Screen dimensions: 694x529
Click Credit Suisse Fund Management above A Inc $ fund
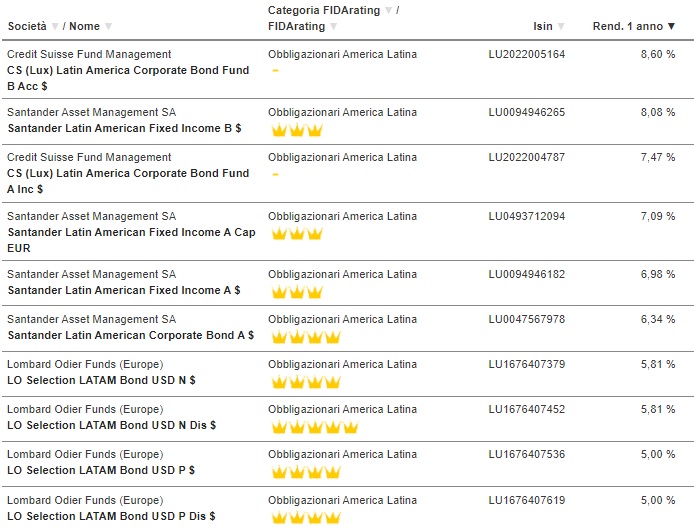(x=89, y=157)
